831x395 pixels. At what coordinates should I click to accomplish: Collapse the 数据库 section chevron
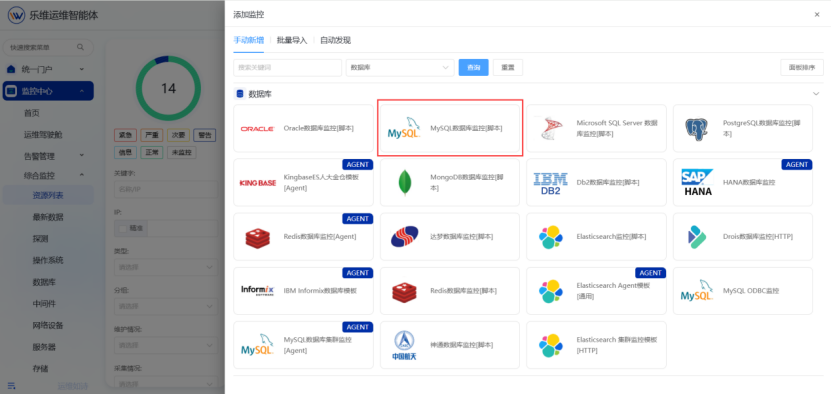pyautogui.click(x=816, y=94)
